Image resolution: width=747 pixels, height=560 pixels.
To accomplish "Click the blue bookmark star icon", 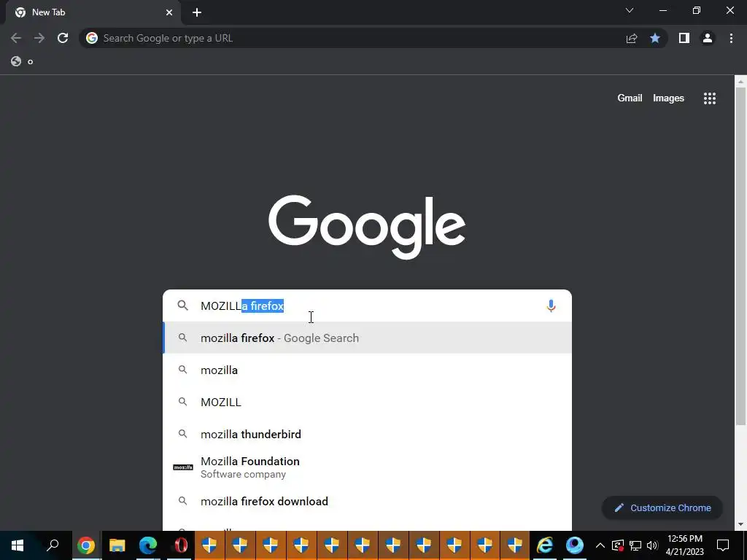I will tap(655, 38).
